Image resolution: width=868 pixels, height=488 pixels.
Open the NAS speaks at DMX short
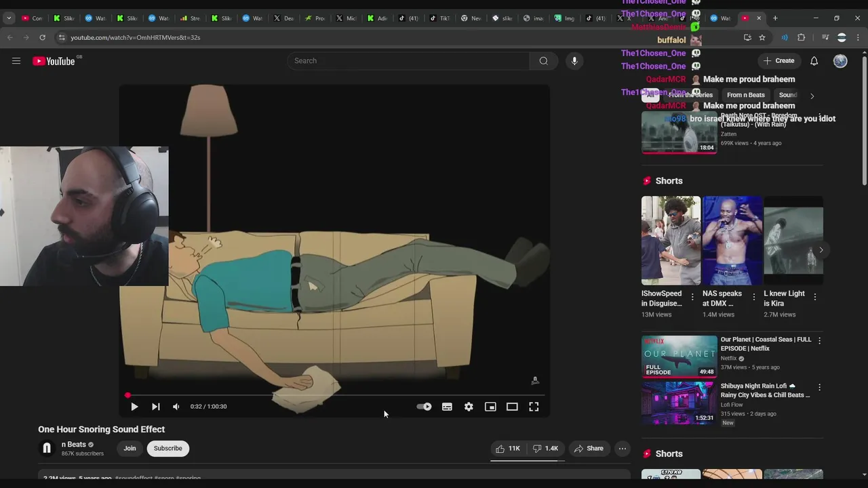pos(732,241)
